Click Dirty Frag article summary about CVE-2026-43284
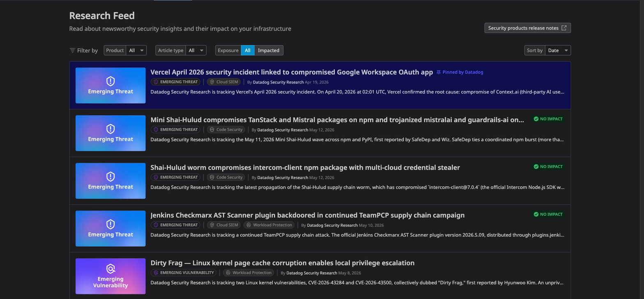This screenshot has height=299, width=644. (x=357, y=283)
